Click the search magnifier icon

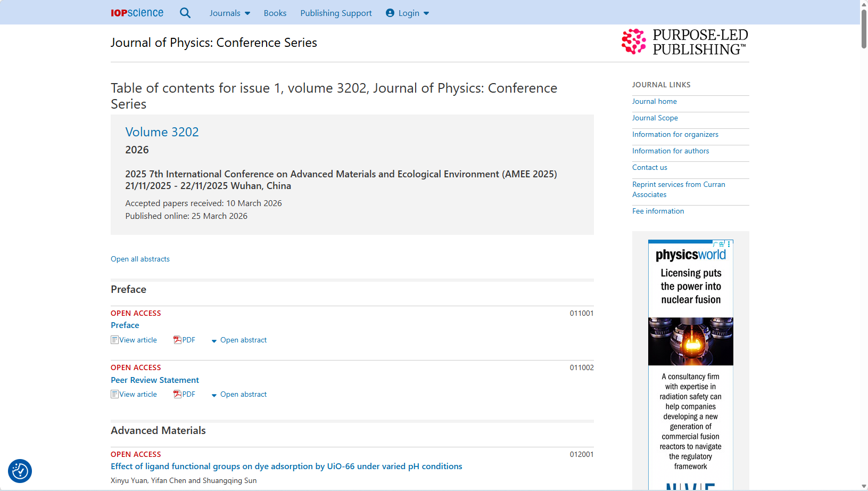tap(185, 13)
